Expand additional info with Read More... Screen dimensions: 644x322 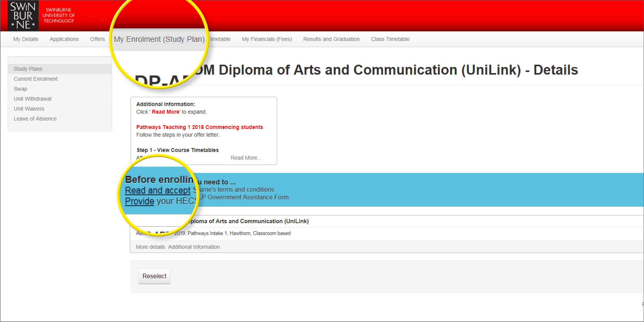point(246,158)
